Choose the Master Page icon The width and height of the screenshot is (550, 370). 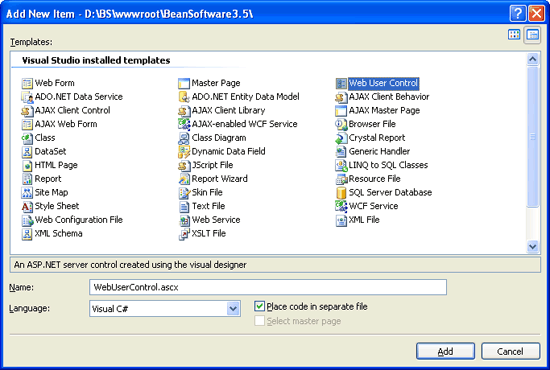tap(184, 83)
